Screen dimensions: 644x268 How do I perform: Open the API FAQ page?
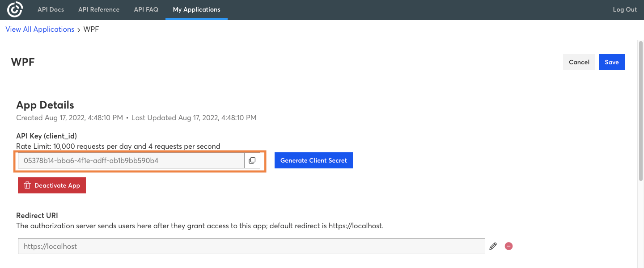pyautogui.click(x=146, y=9)
